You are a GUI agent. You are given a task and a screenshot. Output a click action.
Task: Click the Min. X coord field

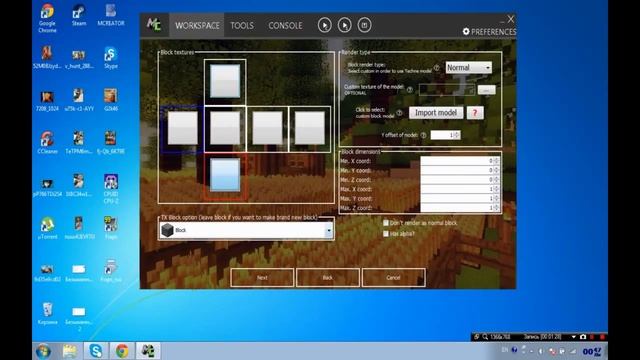(x=460, y=161)
